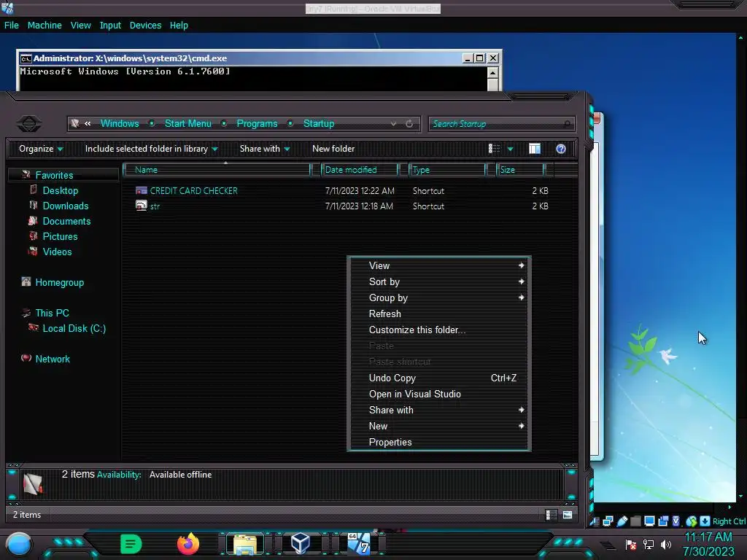Sort by the Type column header

point(447,169)
